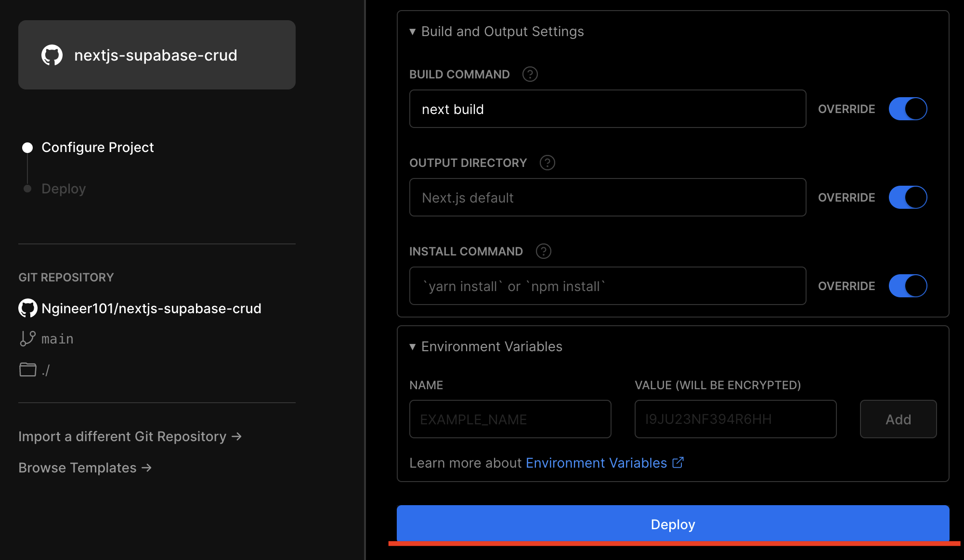The width and height of the screenshot is (964, 560).
Task: Click external link icon after Environment Variables
Action: [x=678, y=462]
